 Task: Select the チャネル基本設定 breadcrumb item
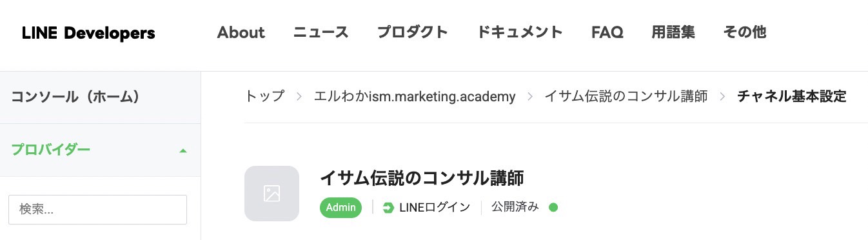(791, 97)
